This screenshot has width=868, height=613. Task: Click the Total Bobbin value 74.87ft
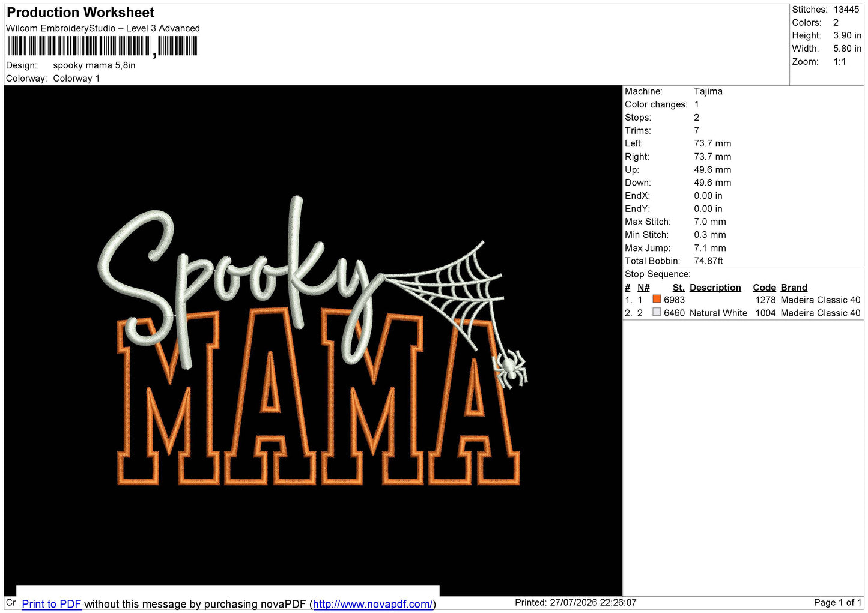(708, 261)
